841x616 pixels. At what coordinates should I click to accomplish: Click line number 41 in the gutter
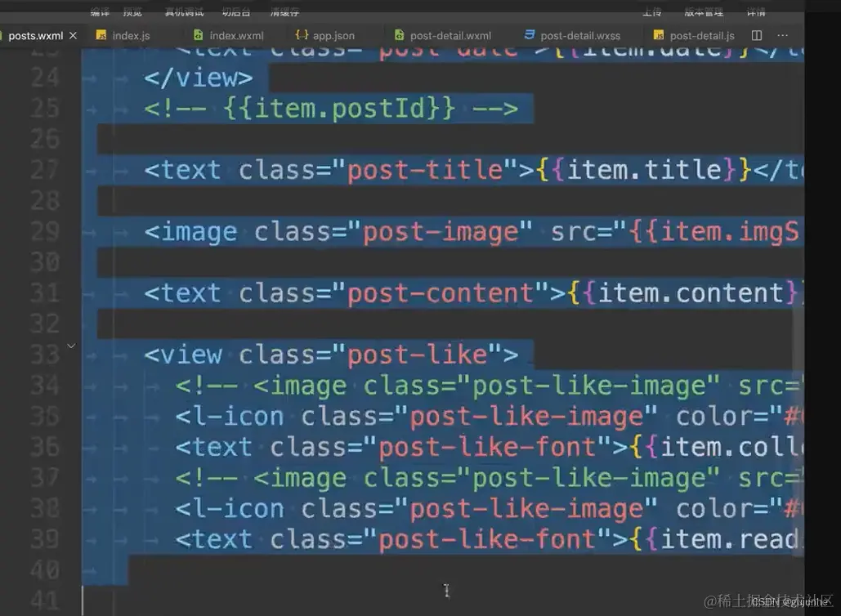pyautogui.click(x=45, y=601)
